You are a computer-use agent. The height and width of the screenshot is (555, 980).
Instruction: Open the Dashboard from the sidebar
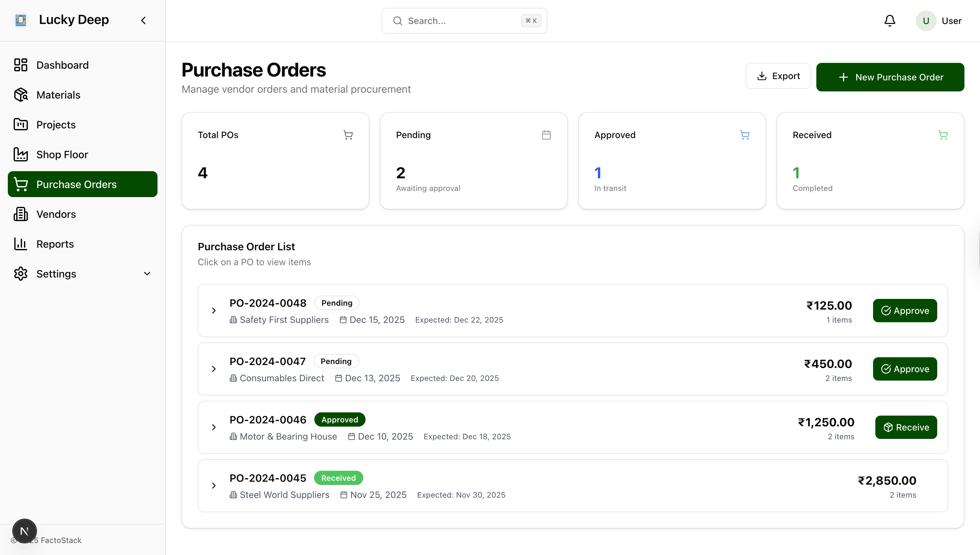[x=20, y=65]
